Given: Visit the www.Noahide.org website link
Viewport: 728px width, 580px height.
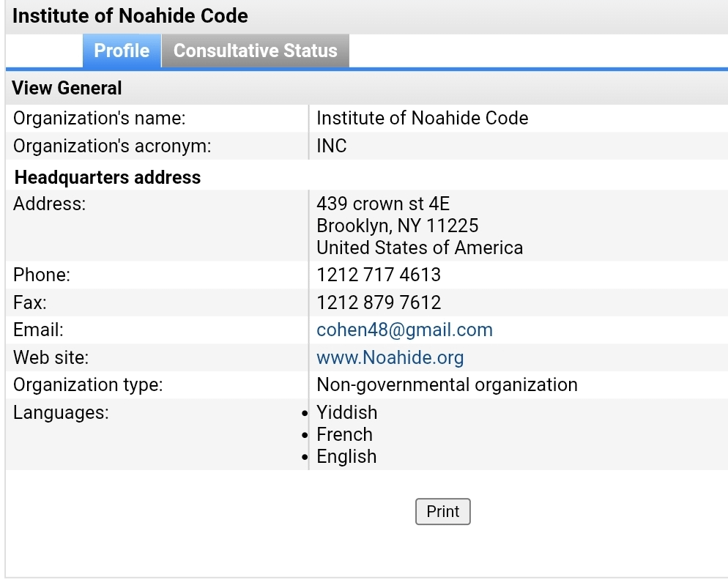Looking at the screenshot, I should tap(390, 357).
